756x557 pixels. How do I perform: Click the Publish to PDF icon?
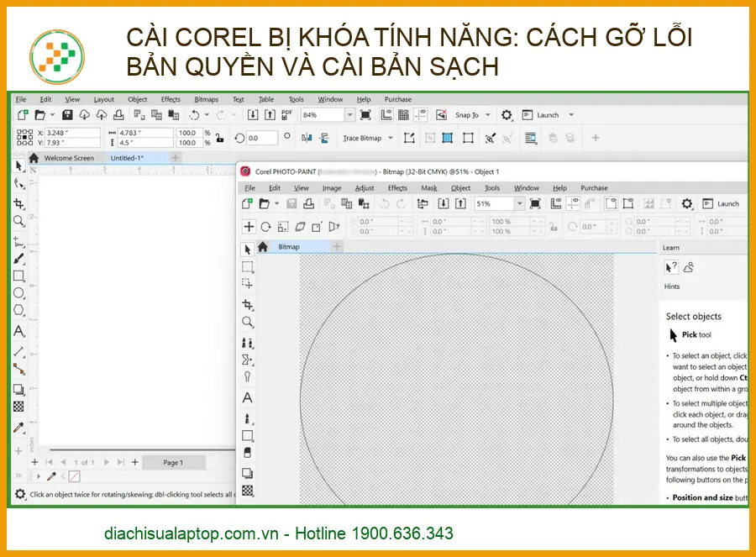(x=287, y=114)
